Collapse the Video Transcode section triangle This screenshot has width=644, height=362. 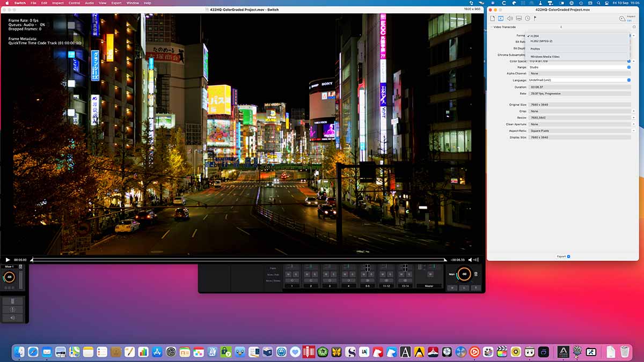pyautogui.click(x=491, y=27)
